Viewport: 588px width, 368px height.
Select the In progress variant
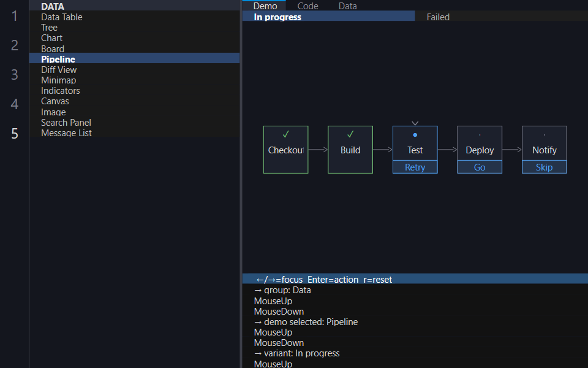328,17
